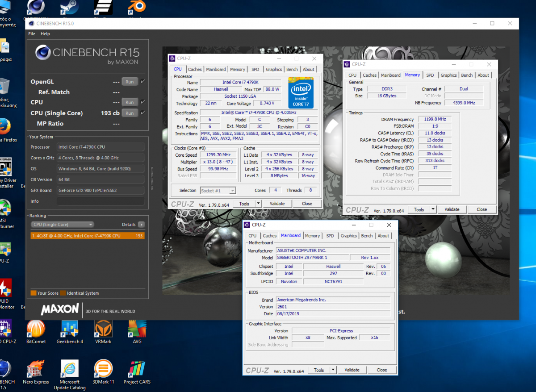Select the Project CARS desktop icon
This screenshot has height=392, width=536.
tap(137, 372)
